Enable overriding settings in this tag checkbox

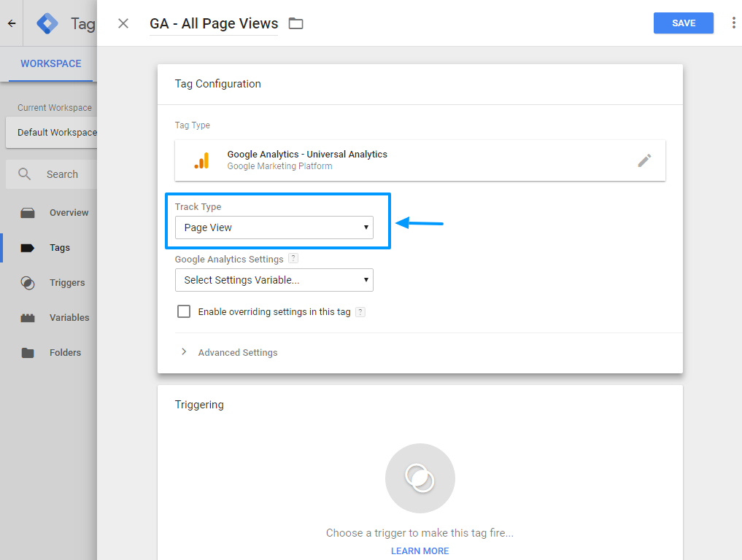pyautogui.click(x=184, y=311)
